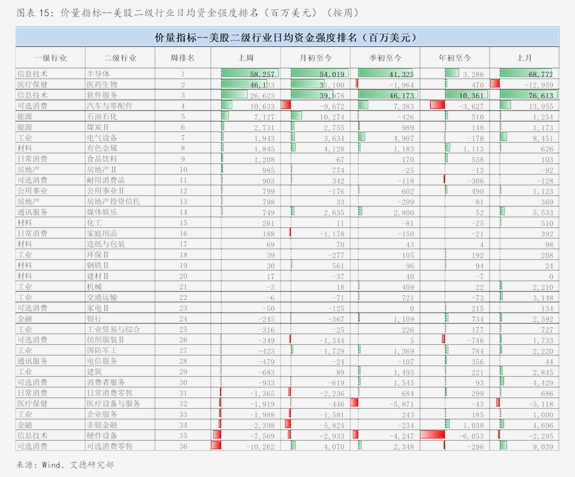Select the value 39,978 in 月初至今
The width and height of the screenshot is (575, 477).
click(x=332, y=96)
